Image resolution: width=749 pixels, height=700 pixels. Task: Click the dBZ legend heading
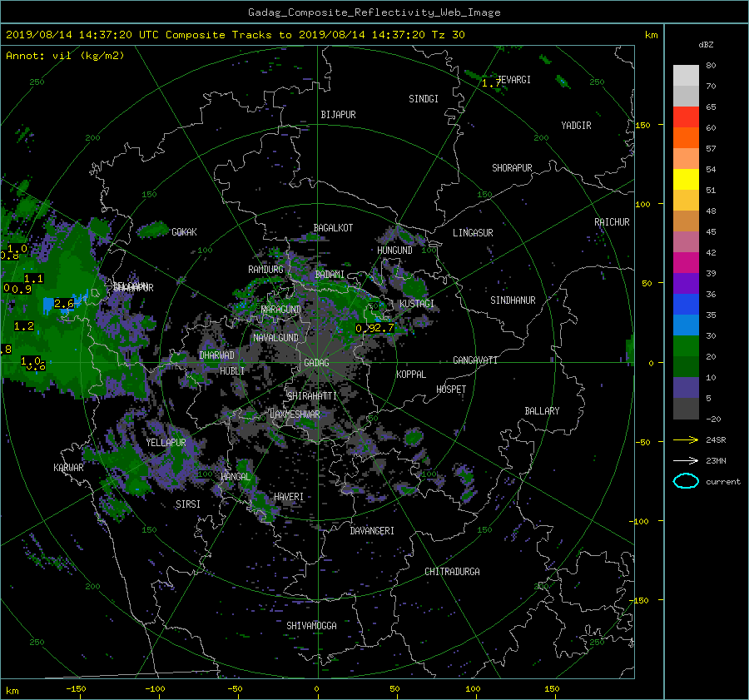tap(706, 44)
